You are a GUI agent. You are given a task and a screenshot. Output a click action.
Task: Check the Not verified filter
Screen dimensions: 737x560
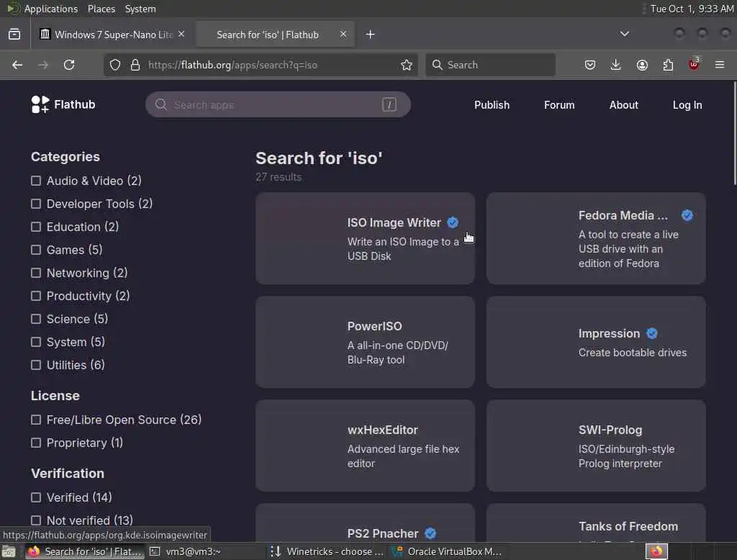pos(36,520)
